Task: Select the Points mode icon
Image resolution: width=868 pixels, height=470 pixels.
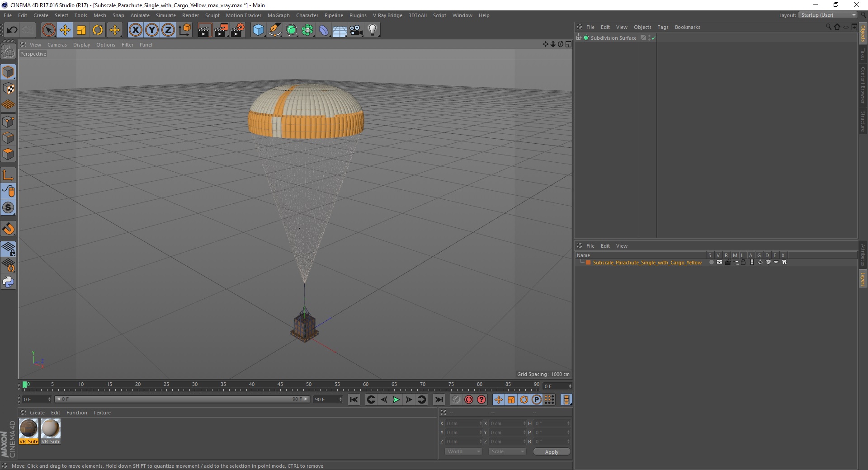Action: [x=8, y=122]
